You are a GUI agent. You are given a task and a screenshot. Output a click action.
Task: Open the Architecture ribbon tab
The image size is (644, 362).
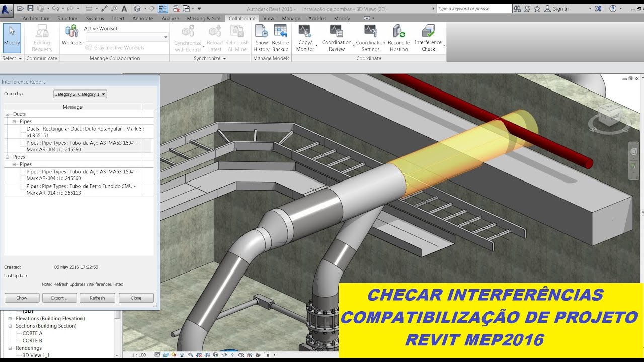point(36,18)
